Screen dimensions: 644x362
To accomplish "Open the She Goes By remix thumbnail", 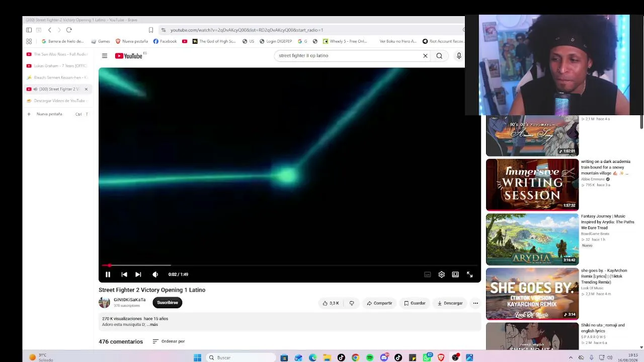I will point(532,294).
